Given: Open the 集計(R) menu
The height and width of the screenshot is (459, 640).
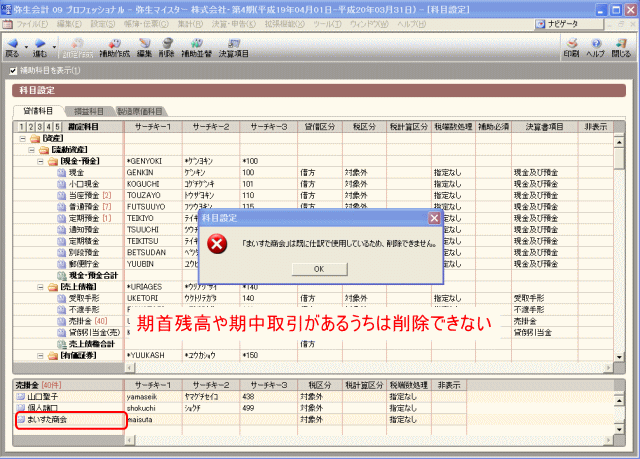Looking at the screenshot, I should click(x=190, y=24).
